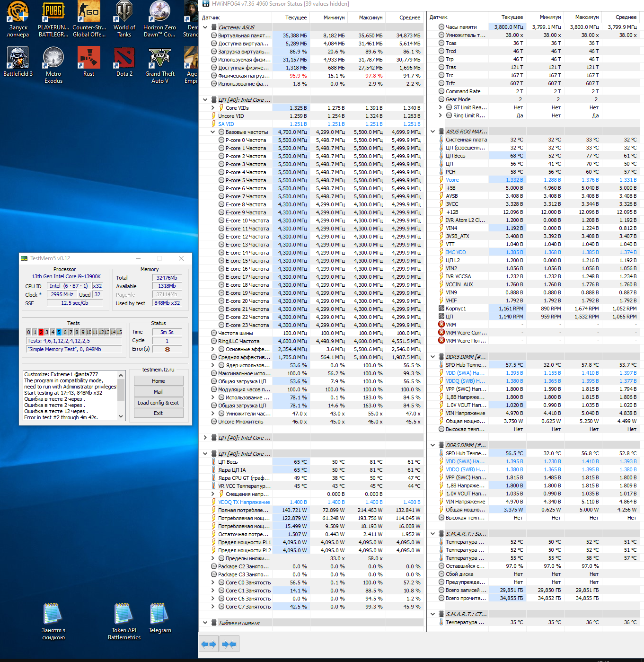Expand the Core VIDs row
644x662 pixels.
click(x=212, y=108)
